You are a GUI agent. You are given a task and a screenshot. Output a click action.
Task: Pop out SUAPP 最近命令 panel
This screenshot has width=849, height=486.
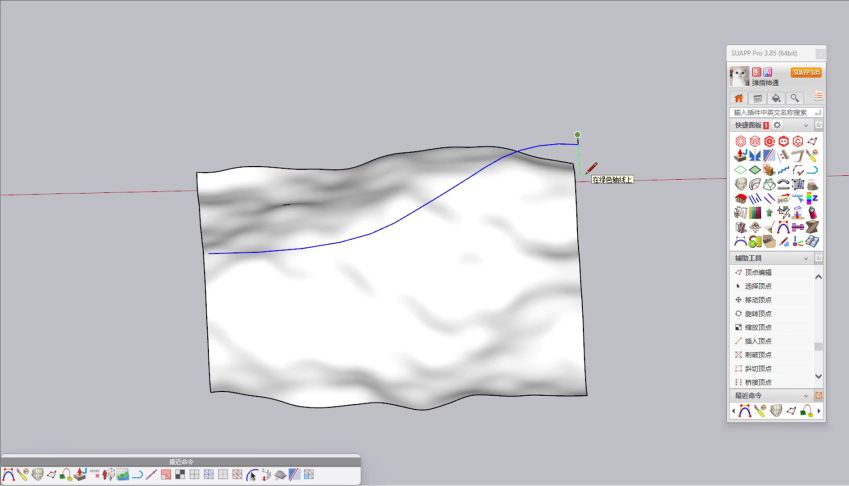click(819, 396)
